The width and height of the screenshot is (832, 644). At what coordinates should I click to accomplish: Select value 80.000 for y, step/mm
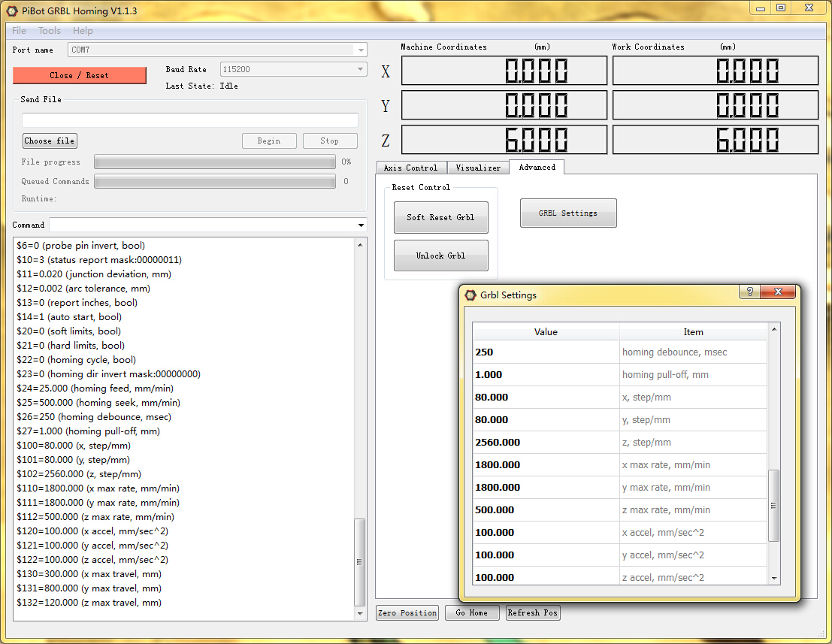tap(546, 419)
